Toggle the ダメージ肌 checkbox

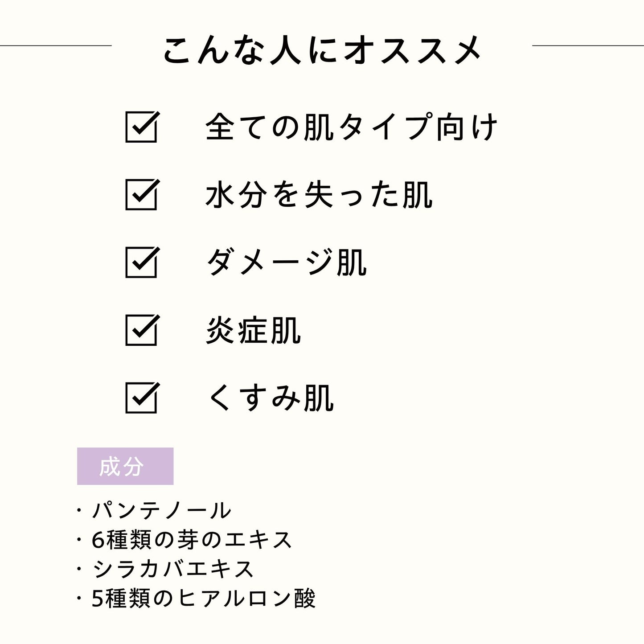click(141, 263)
